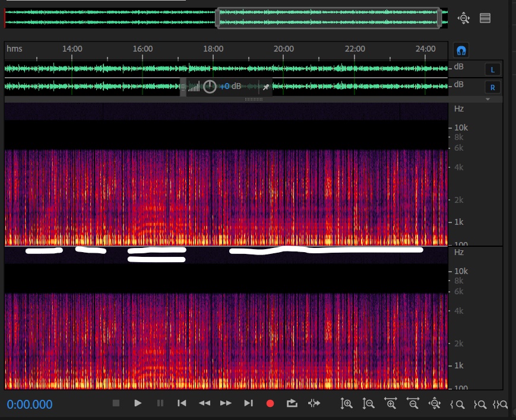Toggle the left channel L button
This screenshot has height=420, width=516.
[493, 70]
